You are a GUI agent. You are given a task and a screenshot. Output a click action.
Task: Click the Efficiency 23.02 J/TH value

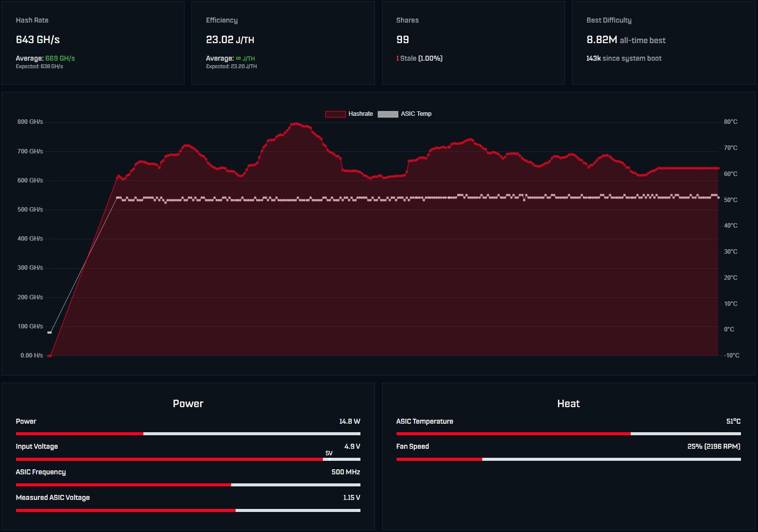coord(230,40)
